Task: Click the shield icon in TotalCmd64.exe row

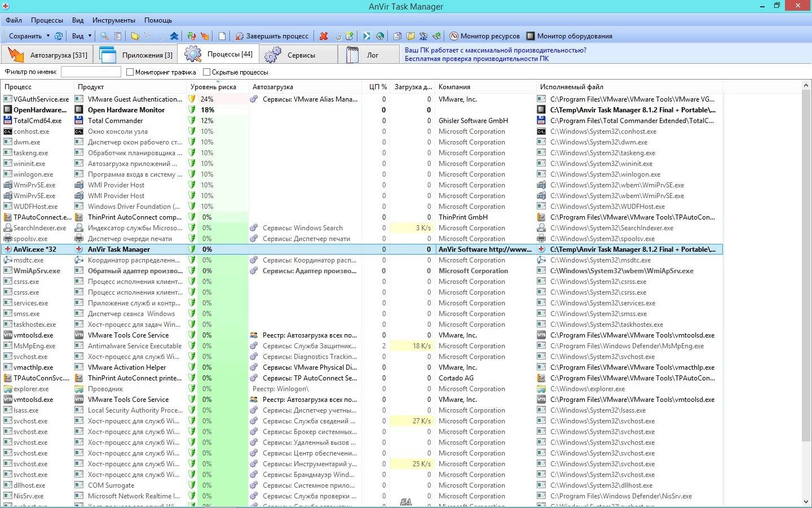Action: (x=192, y=121)
